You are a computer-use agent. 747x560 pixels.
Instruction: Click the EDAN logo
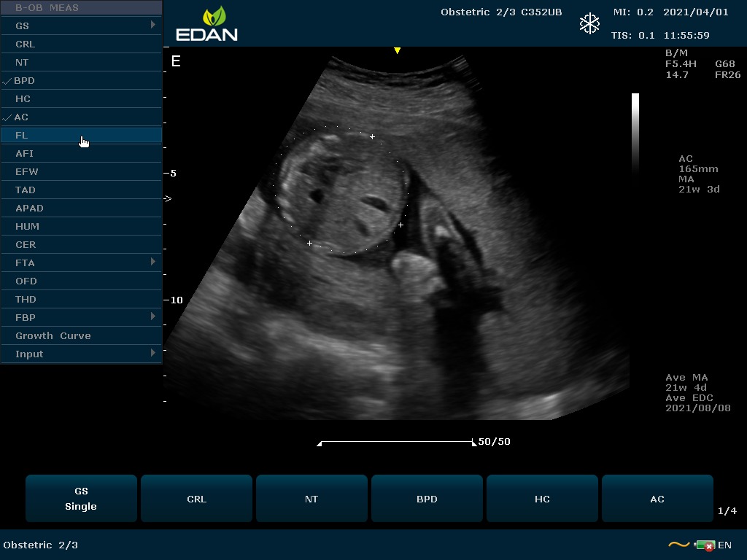206,24
